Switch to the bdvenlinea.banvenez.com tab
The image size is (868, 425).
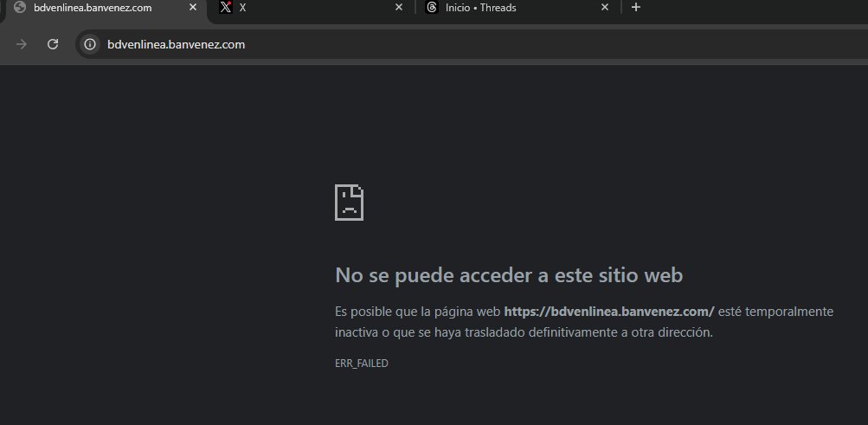106,9
